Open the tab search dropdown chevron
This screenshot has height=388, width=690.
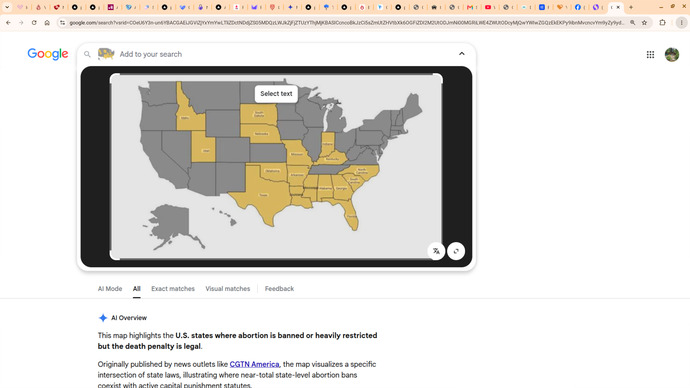[7, 7]
